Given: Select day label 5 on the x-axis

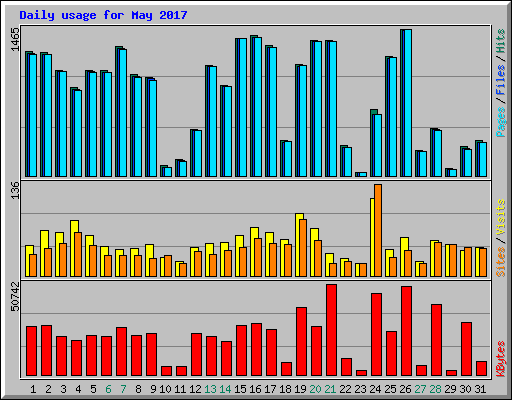Looking at the screenshot, I should pyautogui.click(x=93, y=389).
